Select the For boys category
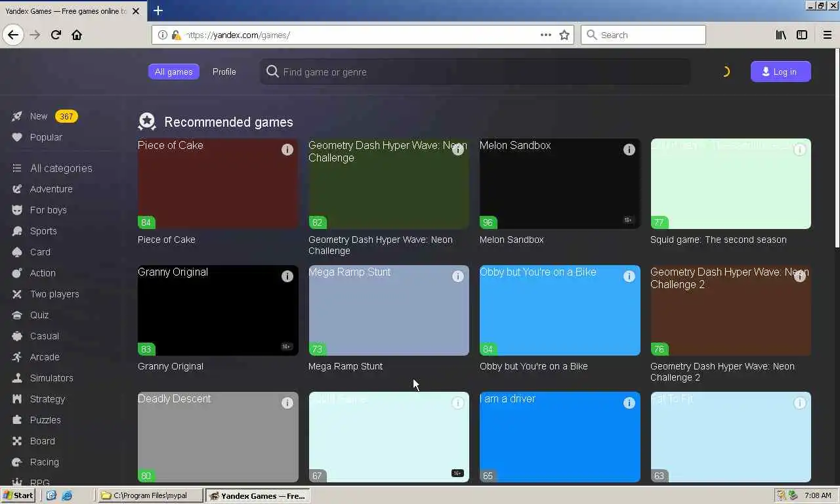 49,210
